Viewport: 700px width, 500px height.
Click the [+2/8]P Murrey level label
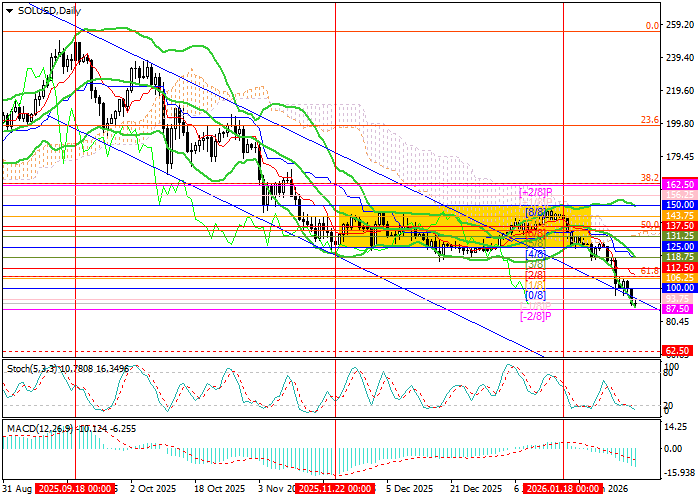[536, 192]
